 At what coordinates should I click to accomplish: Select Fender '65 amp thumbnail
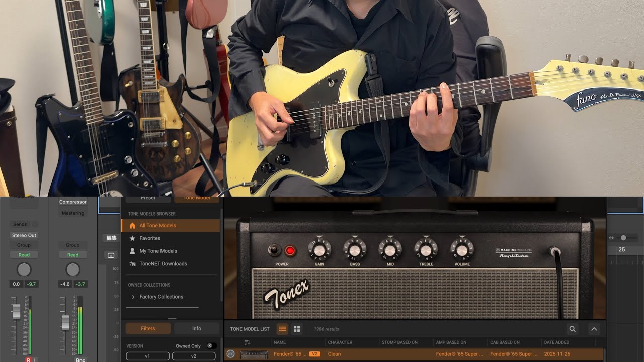[x=254, y=354]
